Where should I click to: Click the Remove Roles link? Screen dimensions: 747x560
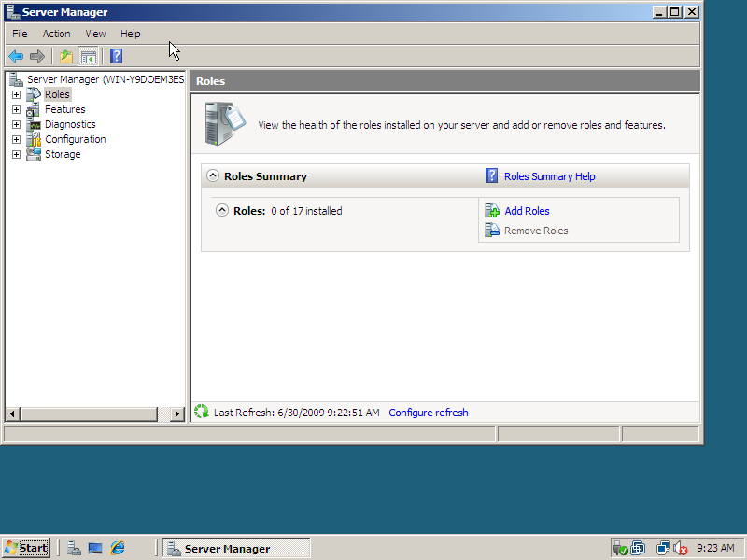pos(536,231)
